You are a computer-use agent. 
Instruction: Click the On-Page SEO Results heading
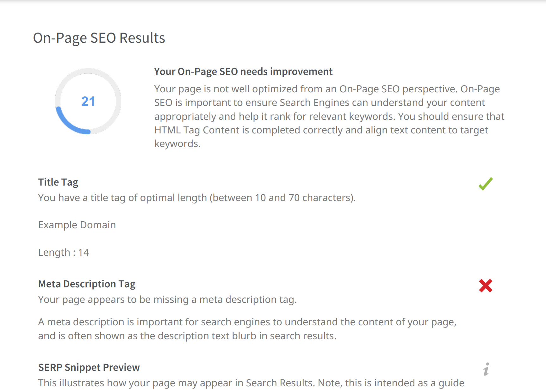tap(99, 38)
